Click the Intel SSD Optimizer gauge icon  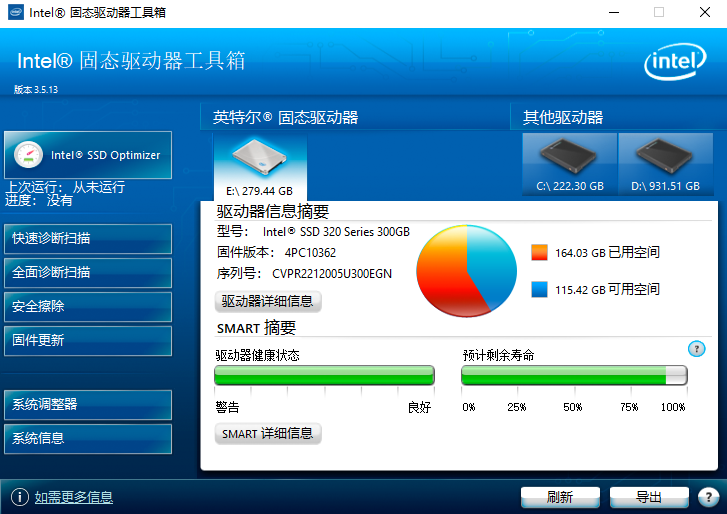[x=29, y=155]
